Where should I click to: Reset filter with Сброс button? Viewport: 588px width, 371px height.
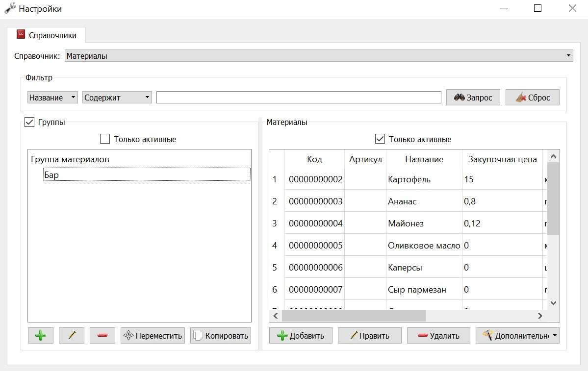point(533,98)
